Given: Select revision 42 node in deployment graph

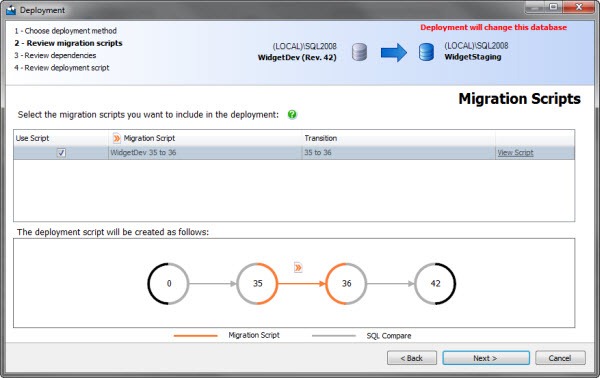Looking at the screenshot, I should 435,284.
